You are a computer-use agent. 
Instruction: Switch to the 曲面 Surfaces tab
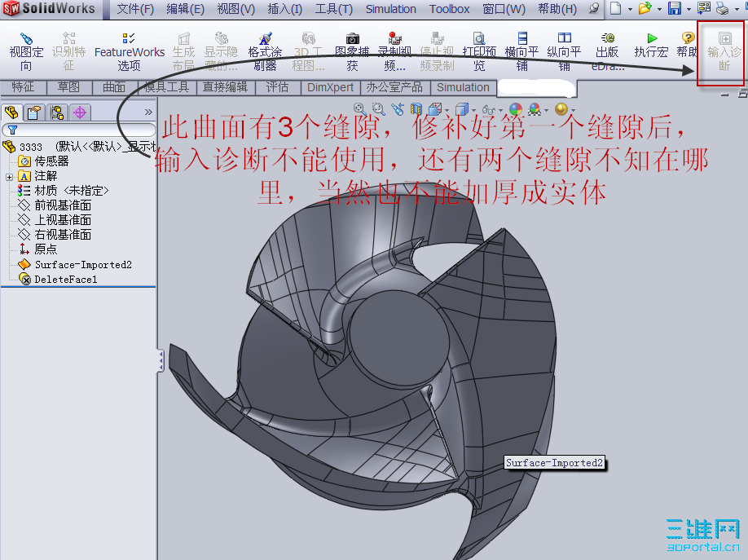pos(115,87)
